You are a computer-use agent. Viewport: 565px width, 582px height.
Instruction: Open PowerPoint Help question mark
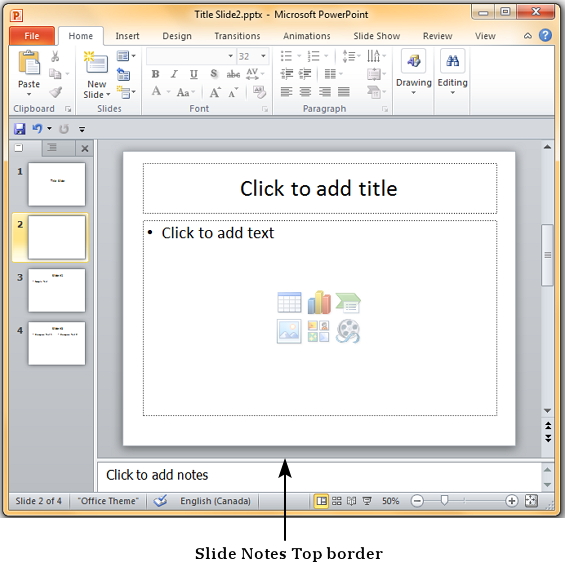[x=545, y=35]
